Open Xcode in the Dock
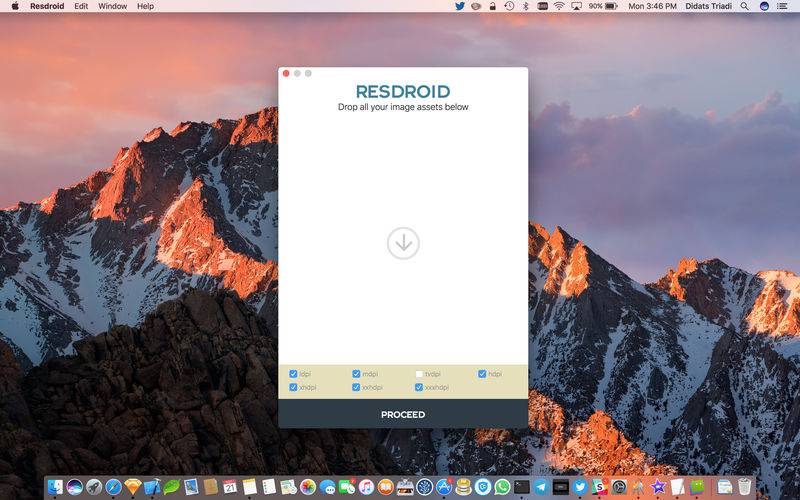 coord(152,487)
